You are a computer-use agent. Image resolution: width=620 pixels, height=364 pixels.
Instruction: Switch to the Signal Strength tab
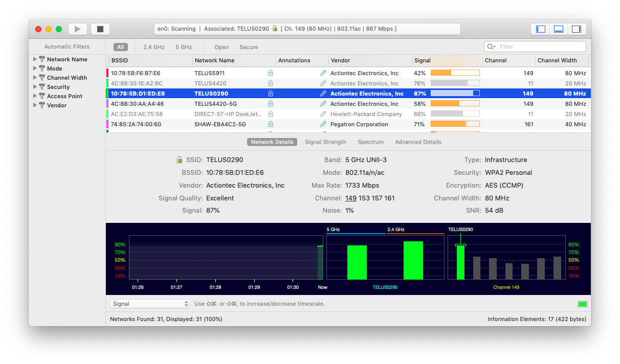(x=325, y=142)
